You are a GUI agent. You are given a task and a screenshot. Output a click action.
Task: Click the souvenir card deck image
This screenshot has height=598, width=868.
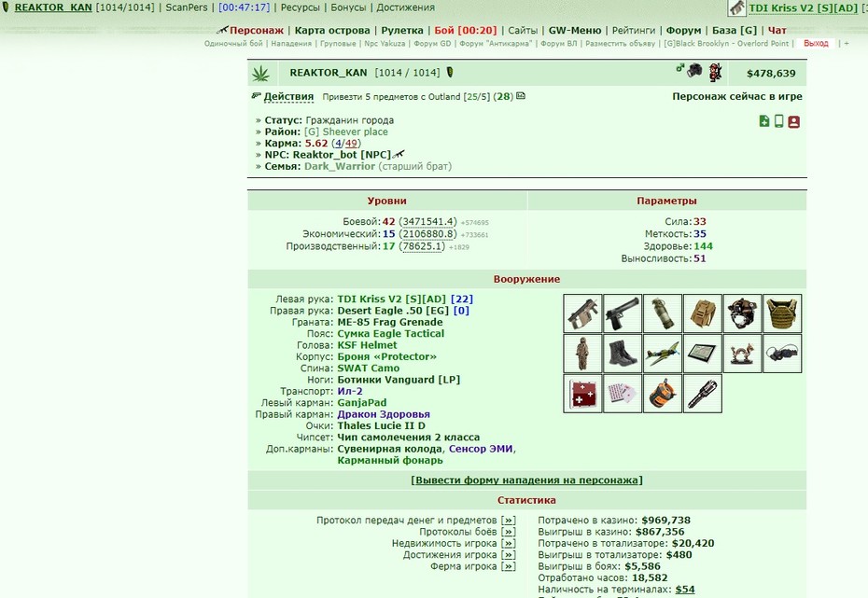pyautogui.click(x=623, y=394)
